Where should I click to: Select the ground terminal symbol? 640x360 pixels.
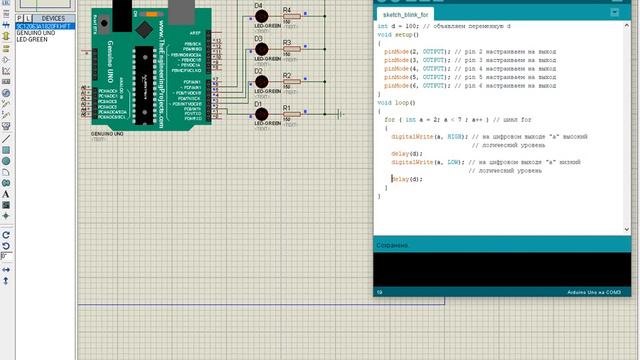coord(340,114)
